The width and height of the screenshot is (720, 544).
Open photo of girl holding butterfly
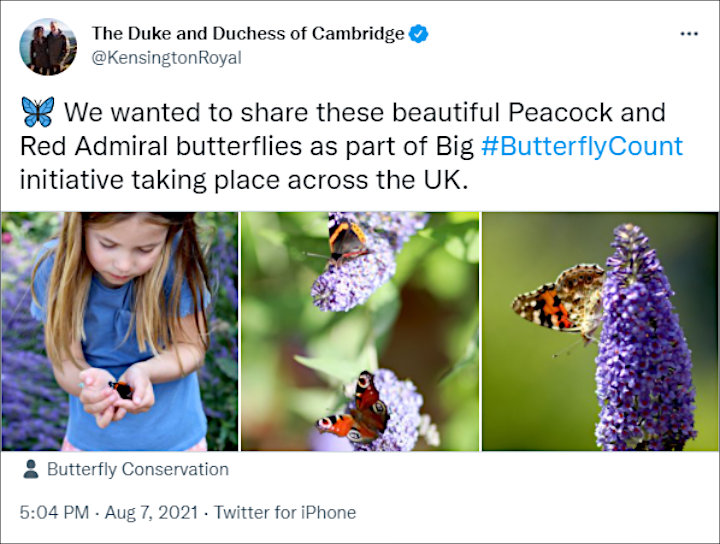(120, 331)
